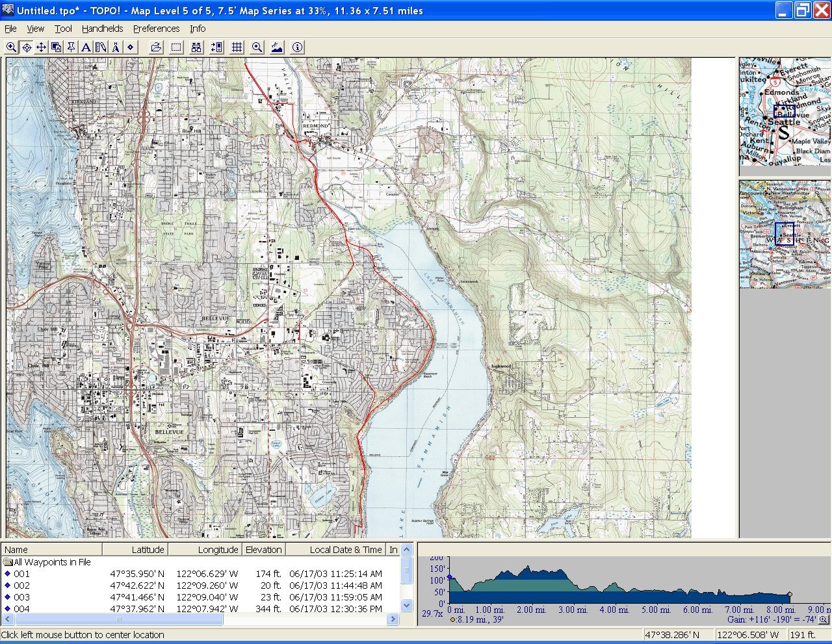Open the Handhelds menu

[102, 29]
